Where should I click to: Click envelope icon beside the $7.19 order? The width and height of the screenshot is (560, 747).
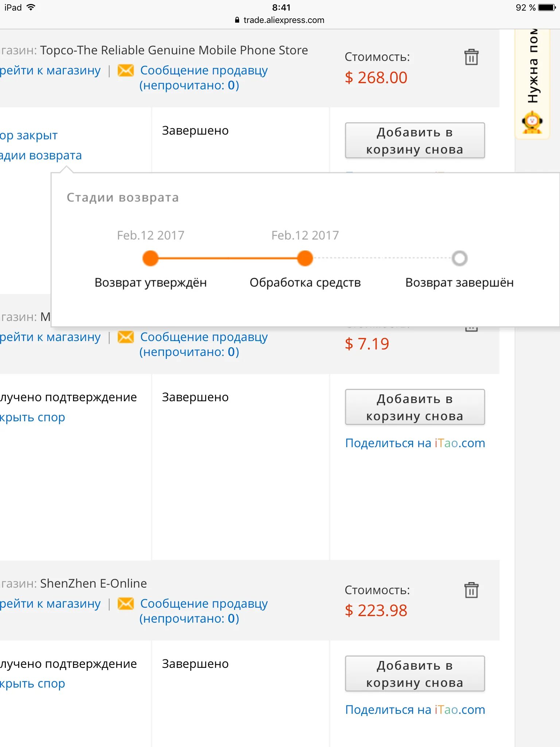(126, 337)
